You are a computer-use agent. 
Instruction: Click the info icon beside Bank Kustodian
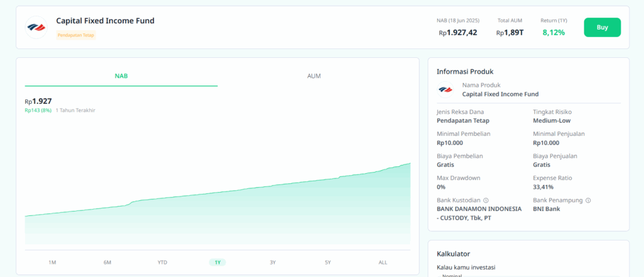pos(486,201)
